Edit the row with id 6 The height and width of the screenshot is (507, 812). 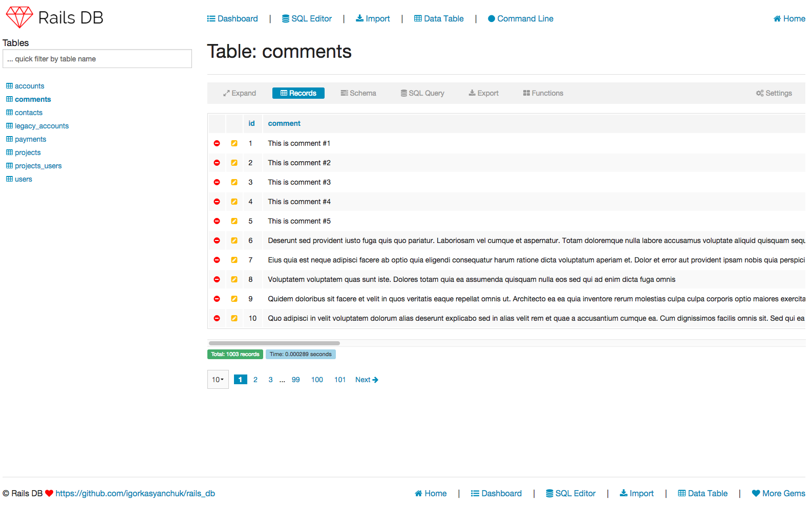(x=234, y=240)
